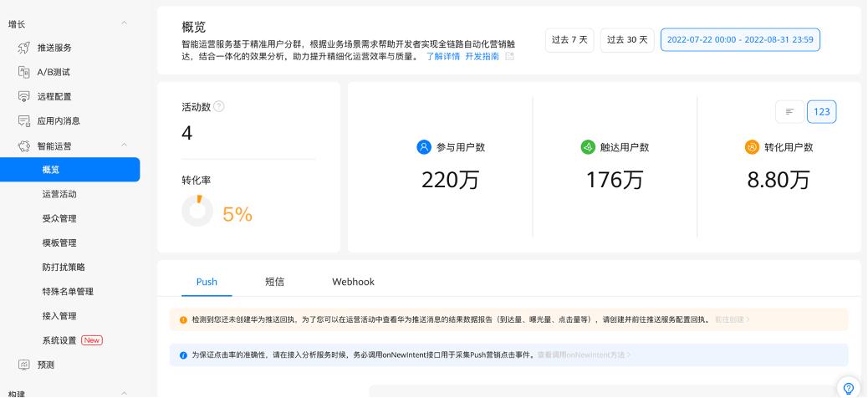Screen dimensions: 868x398
Task: Click the 前往创建 link in orange notice
Action: coord(733,320)
